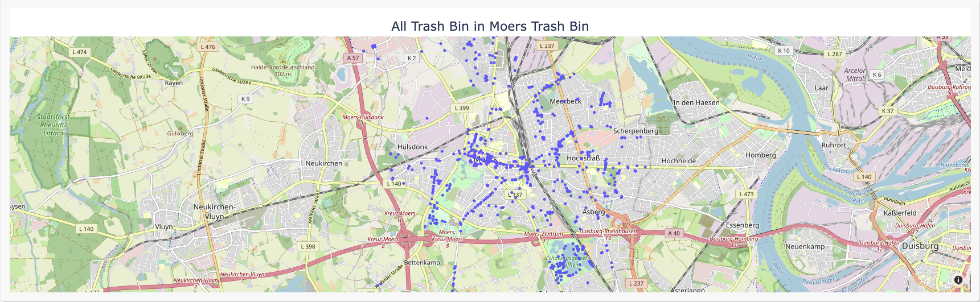Viewport: 980px width, 302px height.
Task: Click the K 37 road shield
Action: click(887, 111)
